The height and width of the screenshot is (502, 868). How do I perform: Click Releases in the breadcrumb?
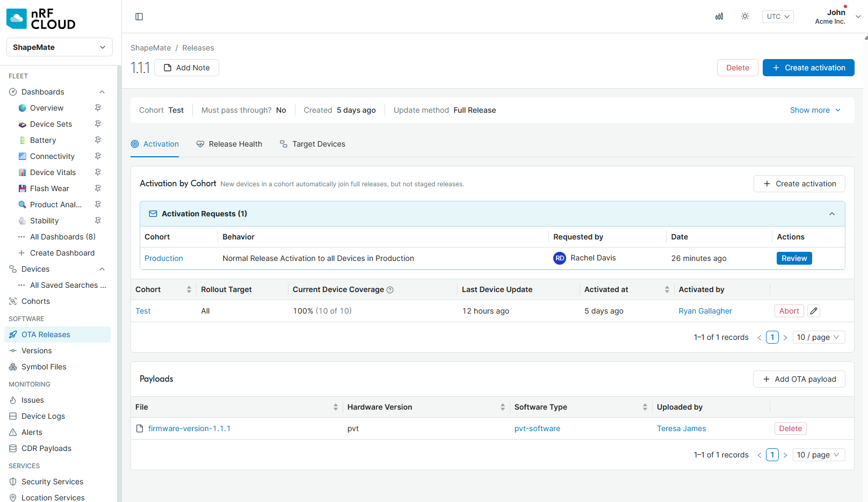click(x=198, y=48)
